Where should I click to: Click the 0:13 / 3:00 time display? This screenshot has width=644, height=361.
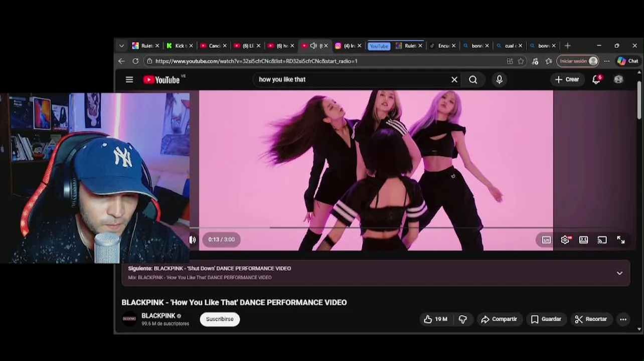222,239
